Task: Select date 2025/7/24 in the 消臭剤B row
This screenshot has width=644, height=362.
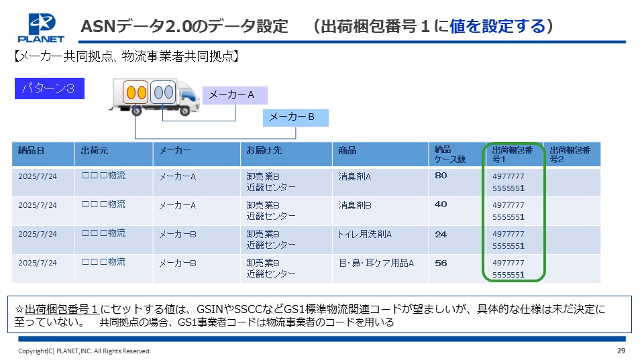Action: click(38, 205)
